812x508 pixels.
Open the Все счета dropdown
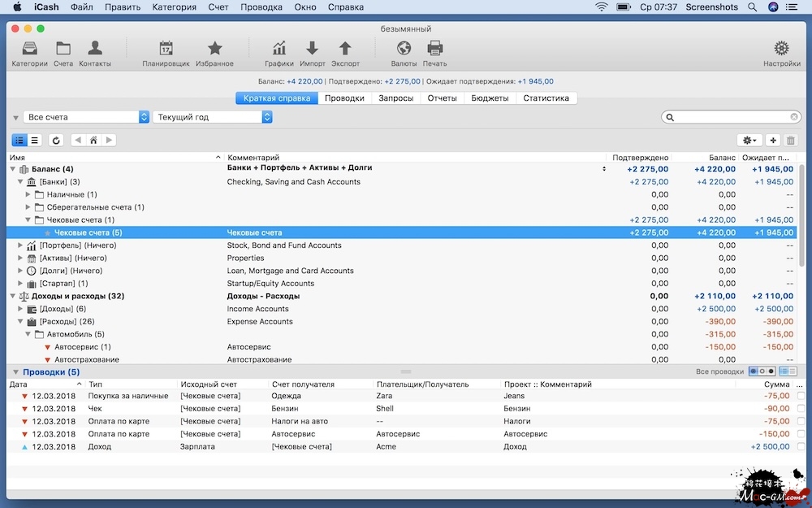point(86,117)
